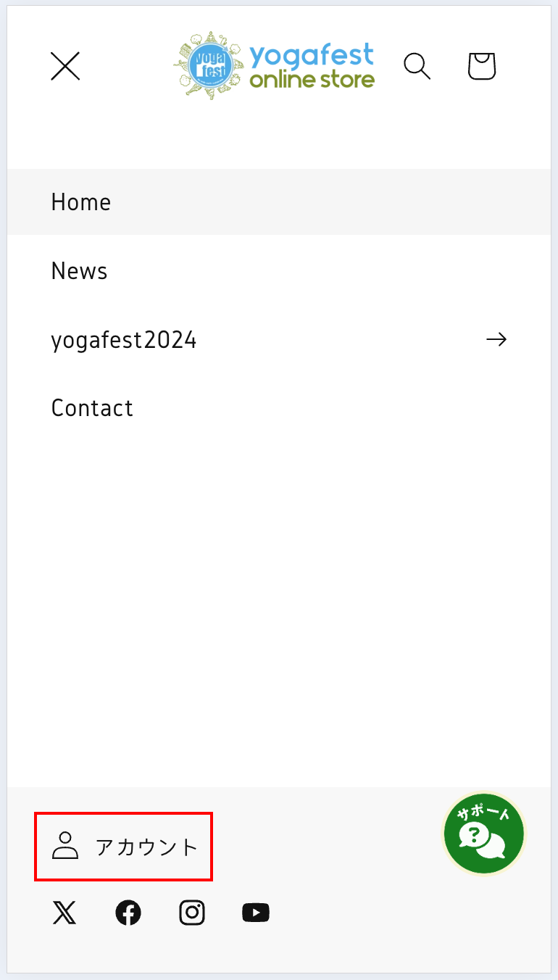The image size is (558, 980).
Task: Open the News menu item
Action: 279,270
